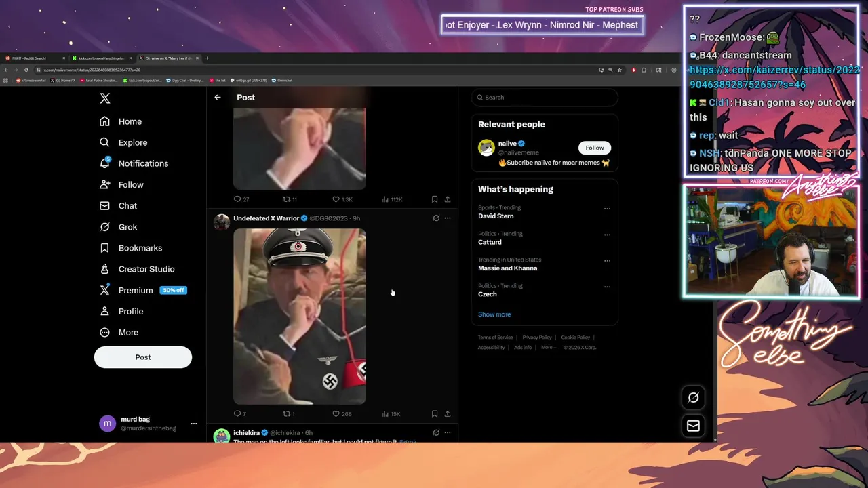Click Show more under What's happening
Image resolution: width=868 pixels, height=488 pixels.
pyautogui.click(x=494, y=314)
